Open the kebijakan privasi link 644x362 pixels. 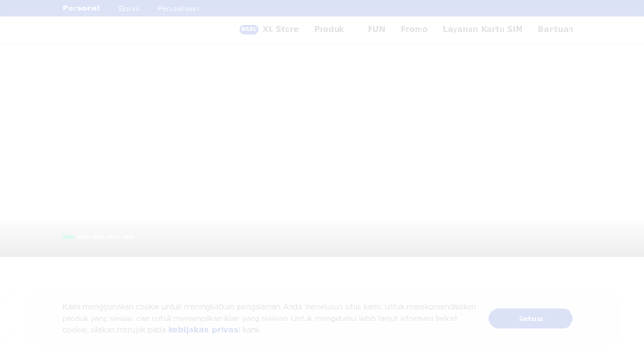click(204, 330)
